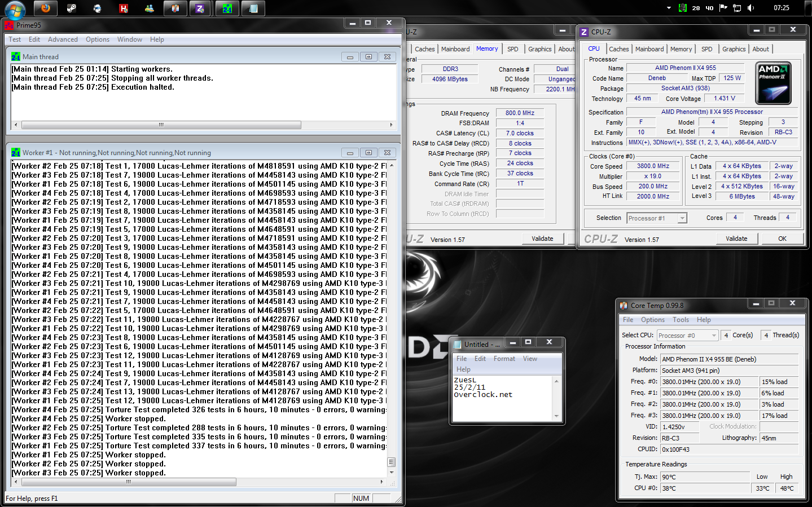812x507 pixels.
Task: Open Firefox from the taskbar
Action: click(46, 8)
